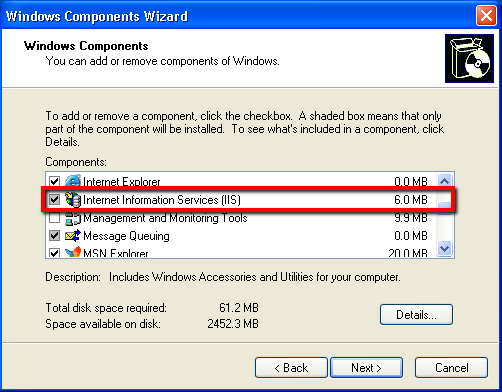Go to the Next > wizard page
This screenshot has width=502, height=392.
(x=366, y=368)
